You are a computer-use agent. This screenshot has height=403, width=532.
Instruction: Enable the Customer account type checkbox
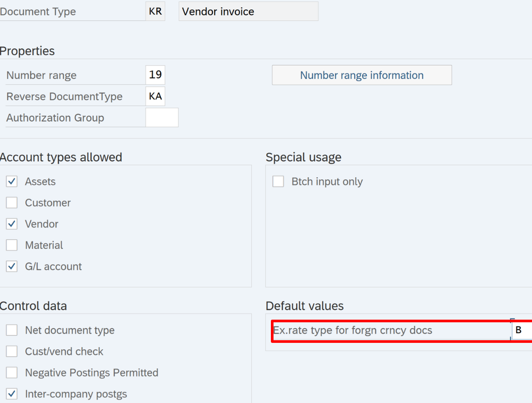coord(12,203)
